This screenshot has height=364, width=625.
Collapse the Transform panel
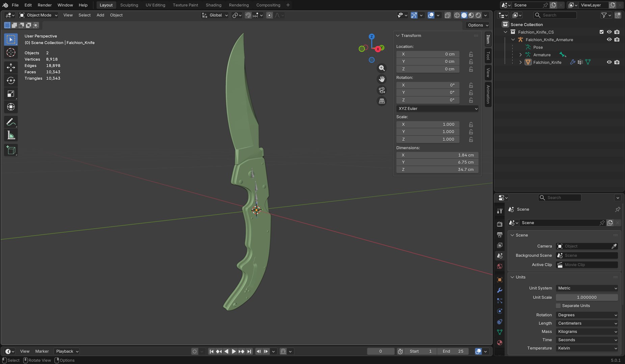coord(398,36)
